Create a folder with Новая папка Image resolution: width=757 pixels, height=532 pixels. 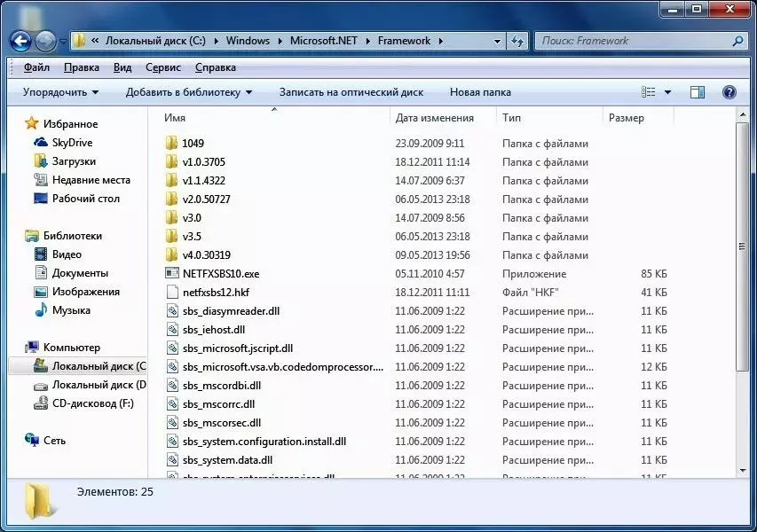click(480, 92)
